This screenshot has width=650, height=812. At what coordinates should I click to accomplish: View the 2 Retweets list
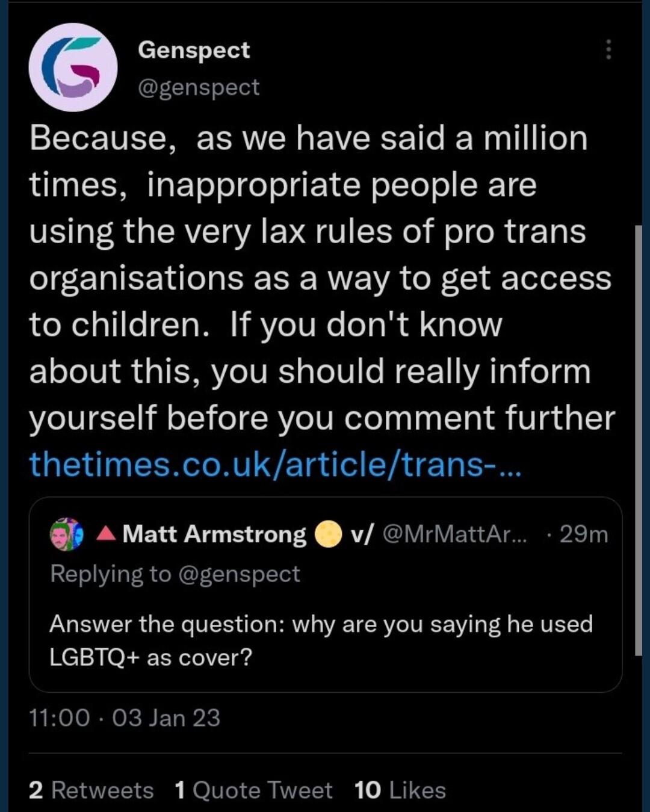(x=91, y=790)
